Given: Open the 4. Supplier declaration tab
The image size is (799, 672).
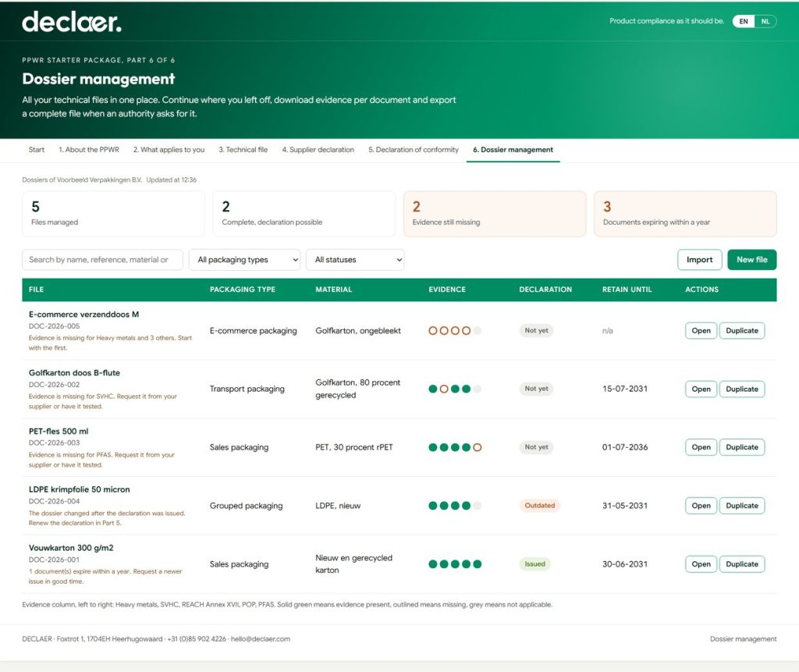Looking at the screenshot, I should pyautogui.click(x=318, y=150).
